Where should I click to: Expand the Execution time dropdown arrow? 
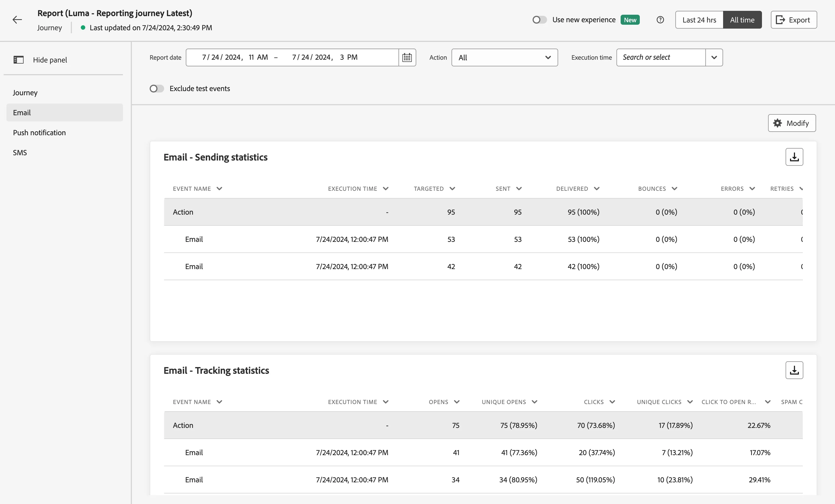[x=714, y=57]
